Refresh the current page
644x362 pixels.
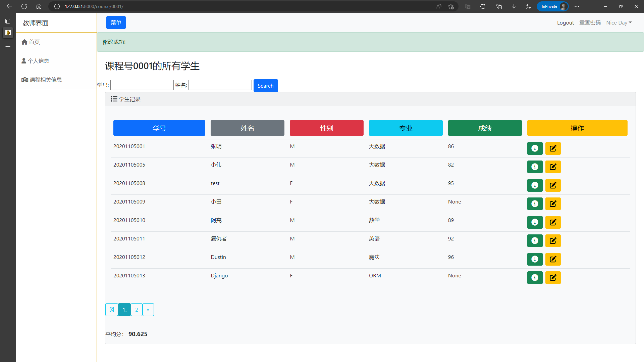tap(24, 6)
